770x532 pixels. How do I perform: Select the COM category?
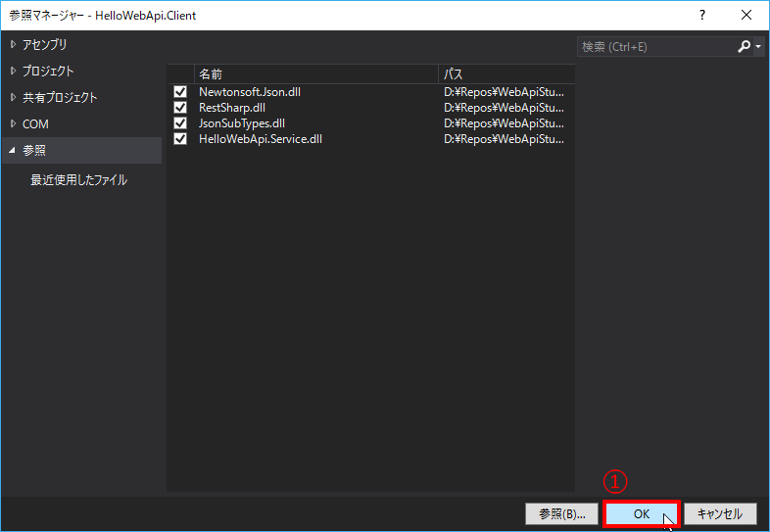pos(35,123)
